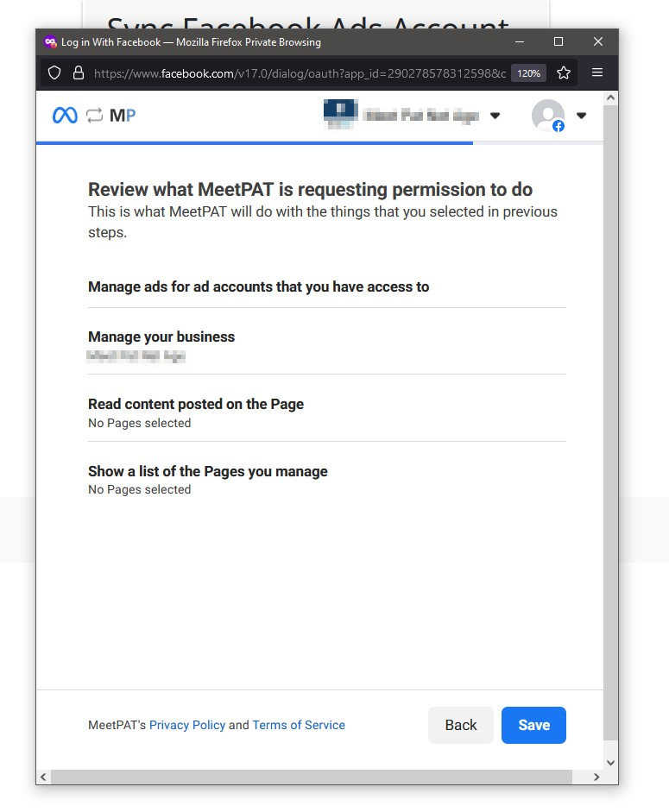Click the vertical scrollbar down arrow
669x812 pixels.
610,763
